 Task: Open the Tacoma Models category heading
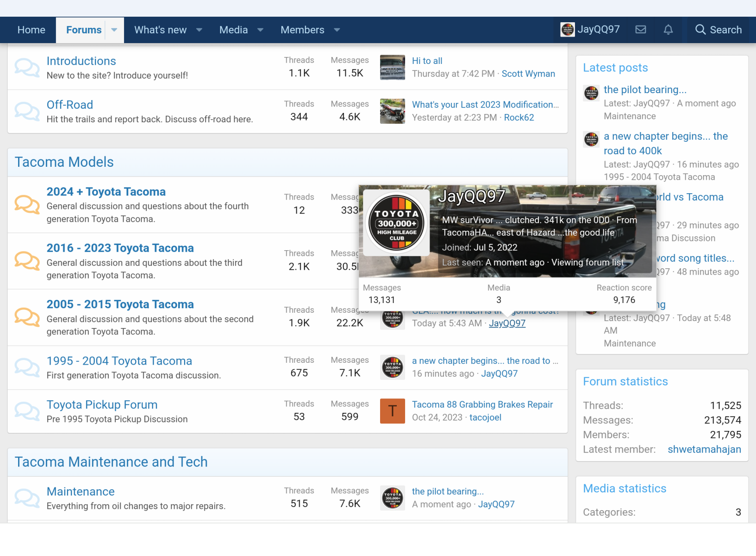point(64,162)
